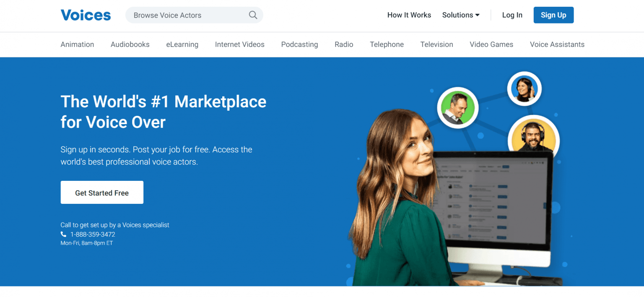The height and width of the screenshot is (297, 644).
Task: Expand the Solutions dropdown arrow
Action: tap(477, 15)
